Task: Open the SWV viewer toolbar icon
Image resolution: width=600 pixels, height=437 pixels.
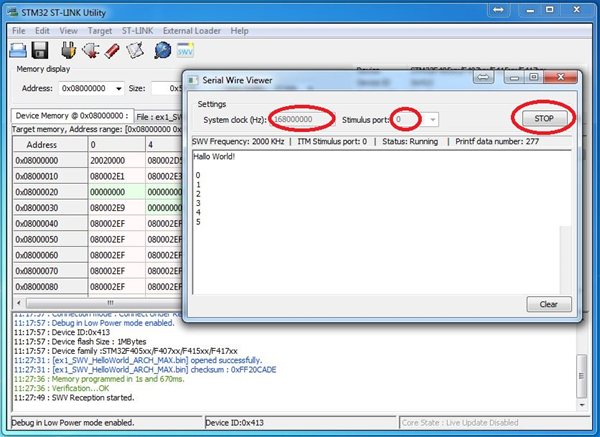Action: pos(185,50)
